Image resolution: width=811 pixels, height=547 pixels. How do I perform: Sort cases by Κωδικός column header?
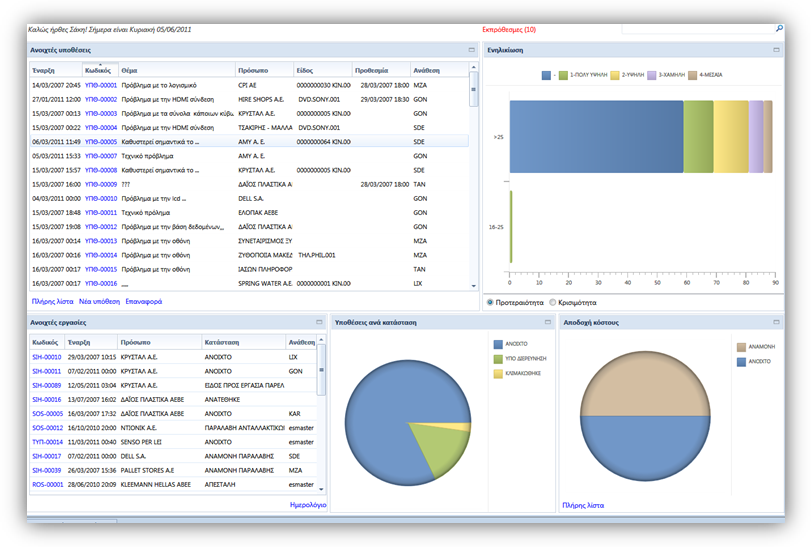coord(100,70)
